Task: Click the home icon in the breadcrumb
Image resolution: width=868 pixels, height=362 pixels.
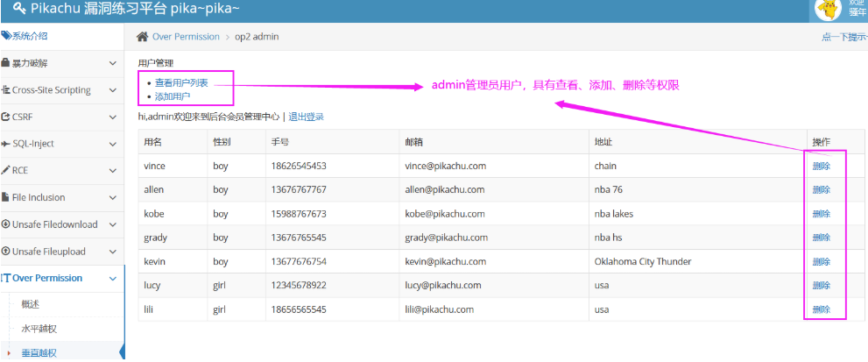Action: pos(142,37)
